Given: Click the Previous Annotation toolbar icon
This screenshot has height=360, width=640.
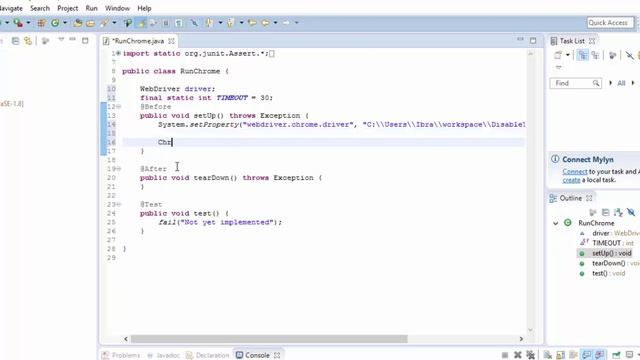Looking at the screenshot, I should coord(231,23).
